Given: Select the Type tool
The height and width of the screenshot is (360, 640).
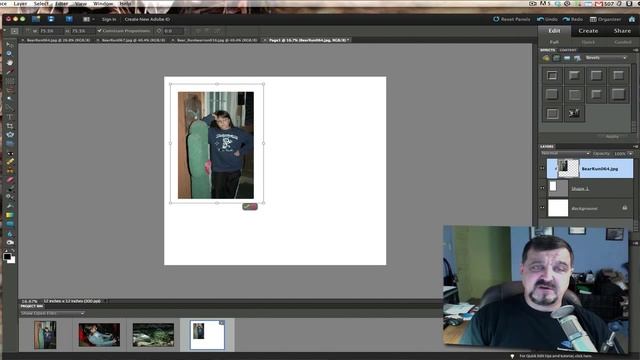Looking at the screenshot, I should pyautogui.click(x=9, y=117).
